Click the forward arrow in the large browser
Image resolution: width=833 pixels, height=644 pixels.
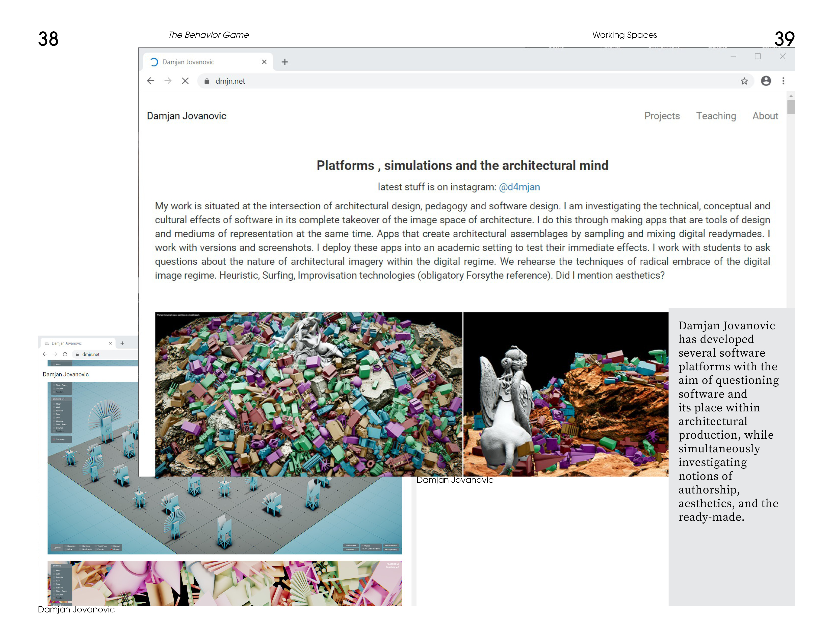[168, 81]
